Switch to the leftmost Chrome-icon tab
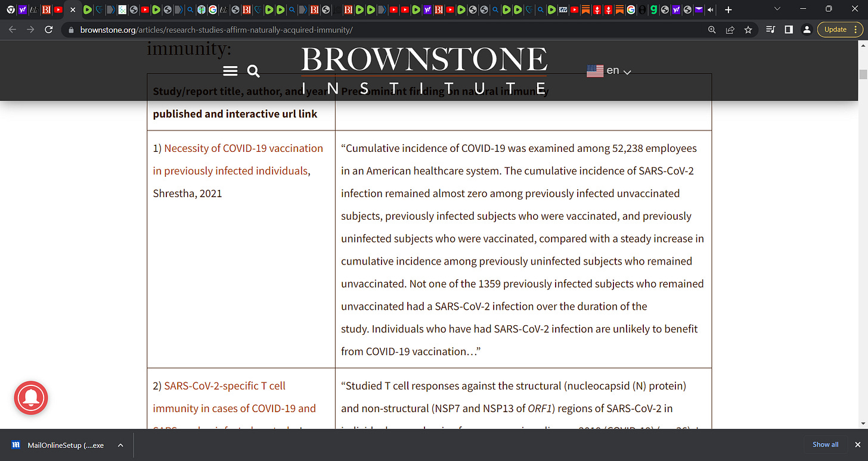 pyautogui.click(x=11, y=10)
